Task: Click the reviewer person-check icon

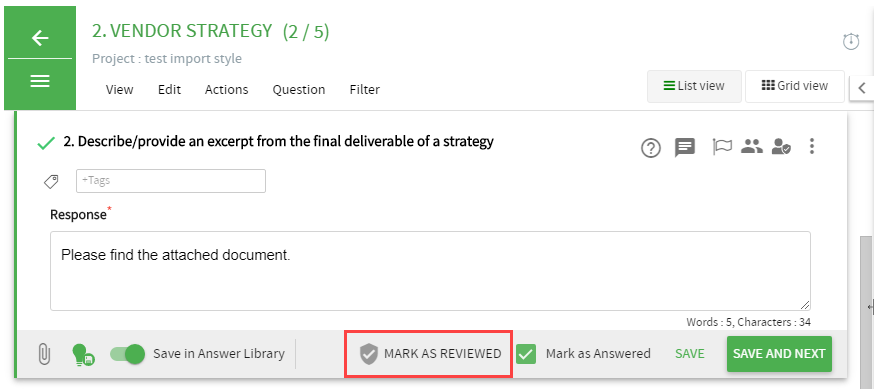Action: tap(781, 147)
